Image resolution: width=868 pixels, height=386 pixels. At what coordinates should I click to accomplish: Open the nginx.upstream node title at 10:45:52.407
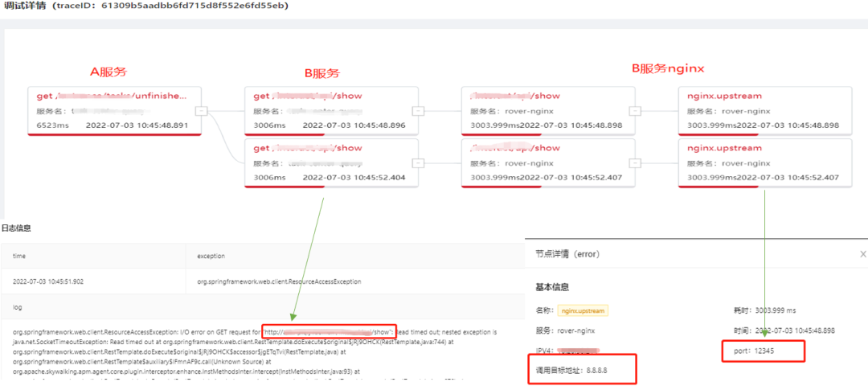pyautogui.click(x=725, y=148)
